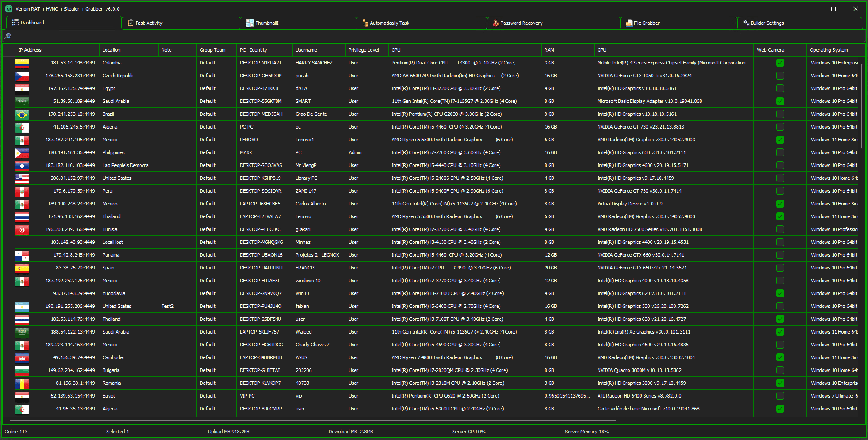Viewport: 868px width, 440px height.
Task: Switch to the Task Activity tab
Action: (x=148, y=23)
